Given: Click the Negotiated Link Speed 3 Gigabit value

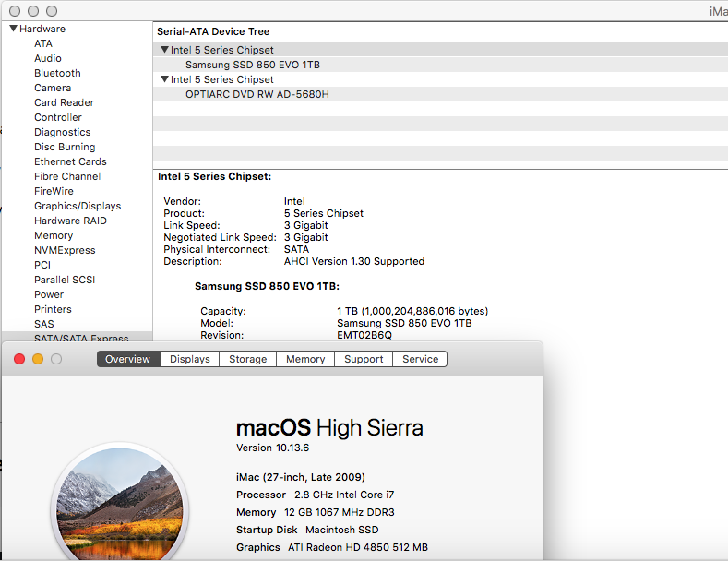Looking at the screenshot, I should 306,237.
